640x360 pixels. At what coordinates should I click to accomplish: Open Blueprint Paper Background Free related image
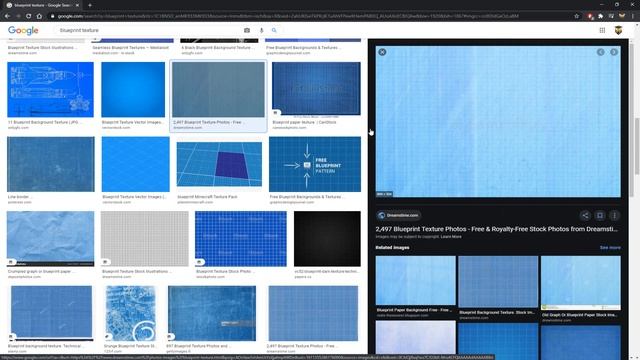click(416, 281)
